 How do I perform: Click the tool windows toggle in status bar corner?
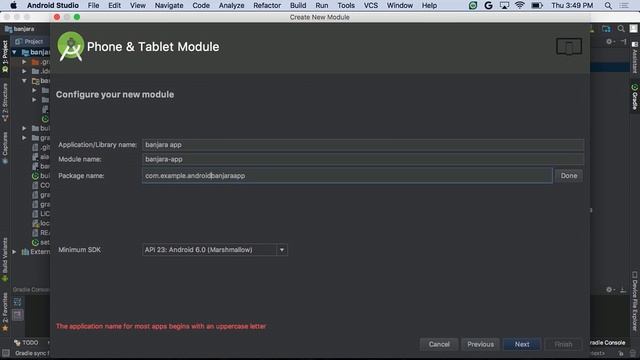[x=5, y=353]
